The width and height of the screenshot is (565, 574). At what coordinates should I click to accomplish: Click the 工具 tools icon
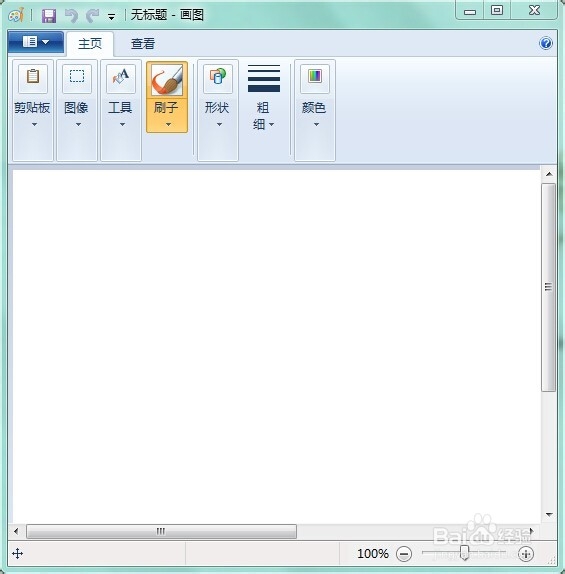[121, 78]
